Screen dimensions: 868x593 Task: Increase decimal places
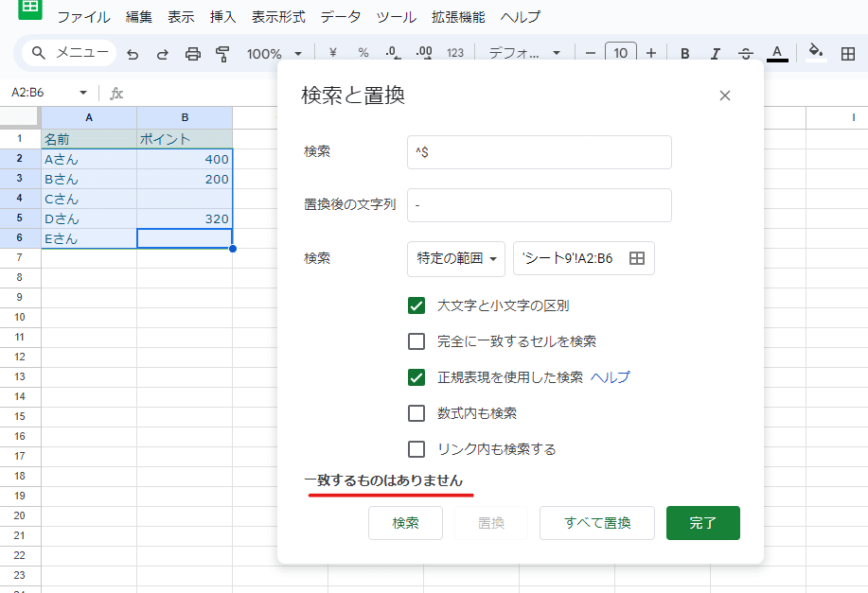[424, 53]
